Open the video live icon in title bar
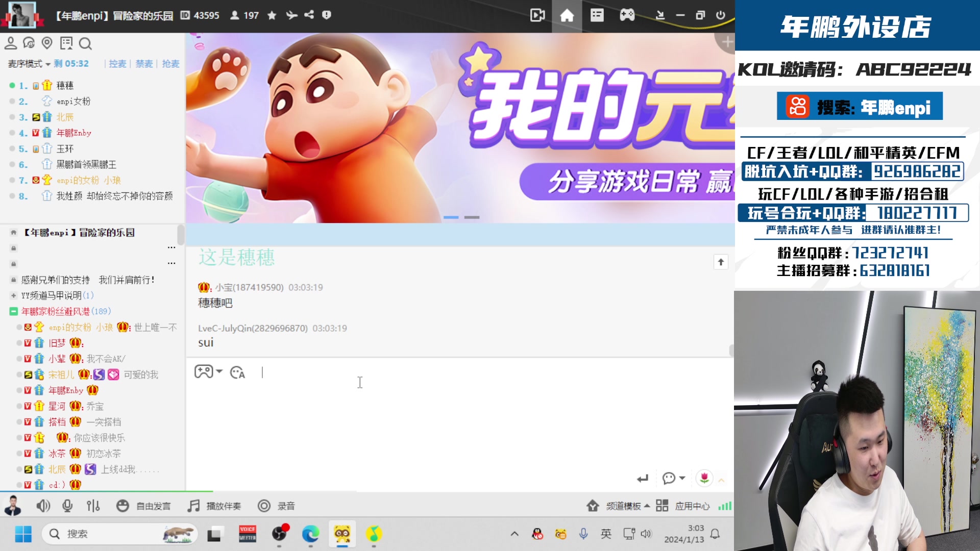The height and width of the screenshot is (551, 980). point(537,15)
